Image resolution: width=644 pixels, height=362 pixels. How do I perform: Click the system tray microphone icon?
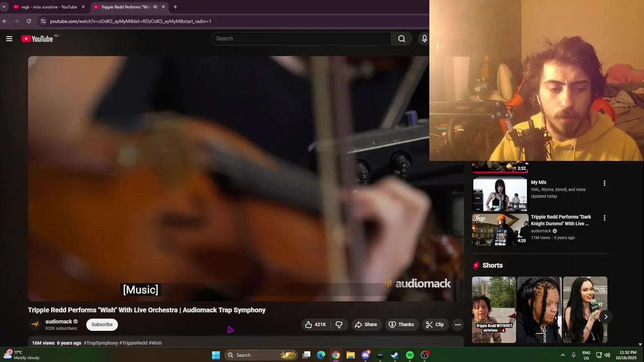574,355
